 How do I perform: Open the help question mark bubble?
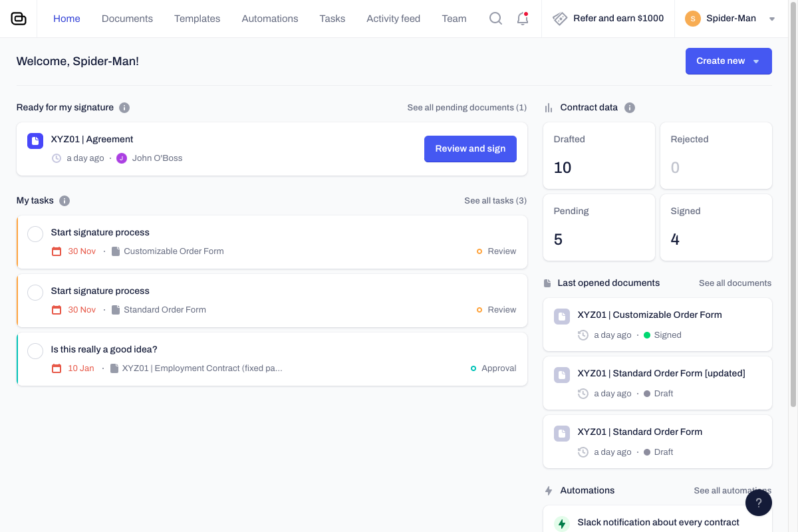[759, 503]
